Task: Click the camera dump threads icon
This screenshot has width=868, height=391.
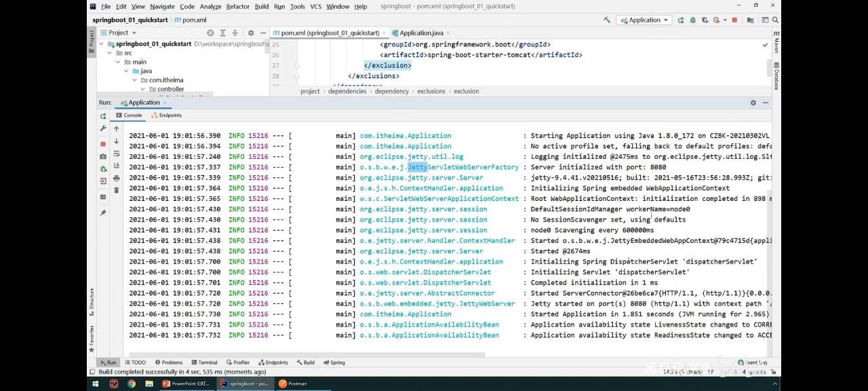Action: 103,156
